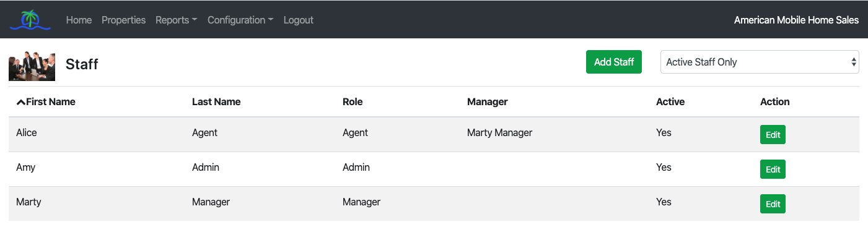Open the Reports dropdown menu
Viewport: 868px width, 240px height.
(x=177, y=20)
